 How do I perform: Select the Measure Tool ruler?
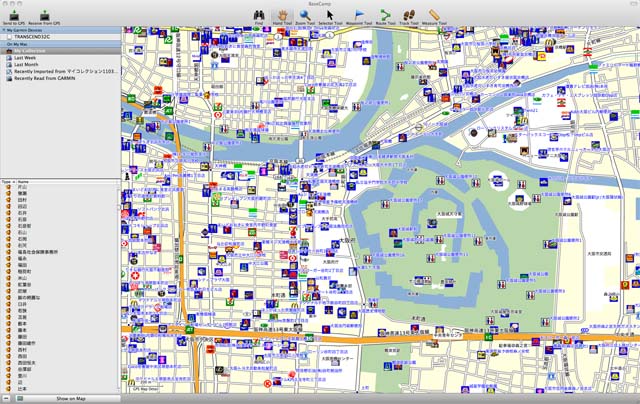[434, 16]
